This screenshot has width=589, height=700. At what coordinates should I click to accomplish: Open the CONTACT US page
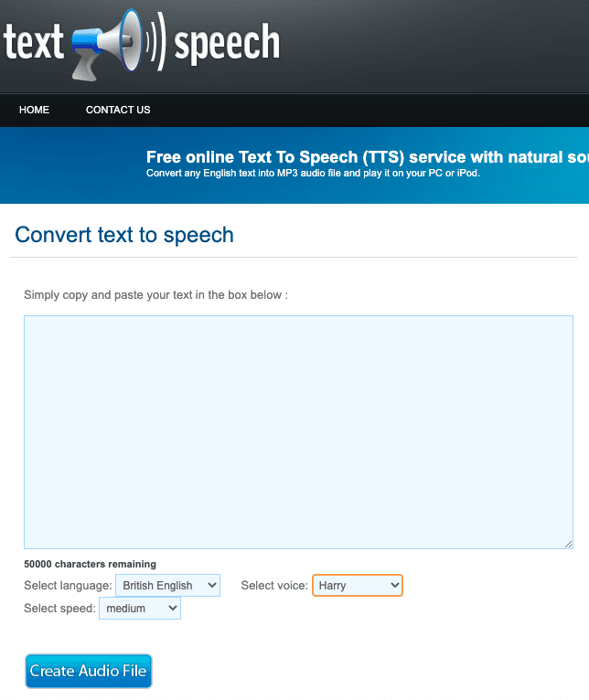coord(118,110)
